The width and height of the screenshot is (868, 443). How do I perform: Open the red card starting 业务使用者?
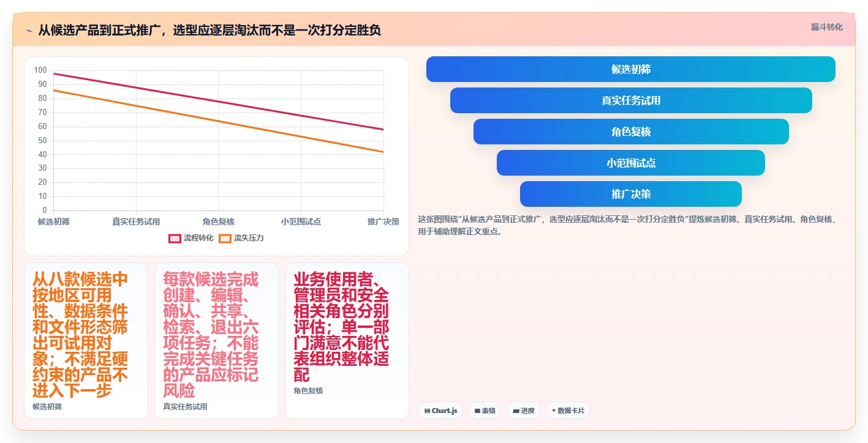[347, 341]
